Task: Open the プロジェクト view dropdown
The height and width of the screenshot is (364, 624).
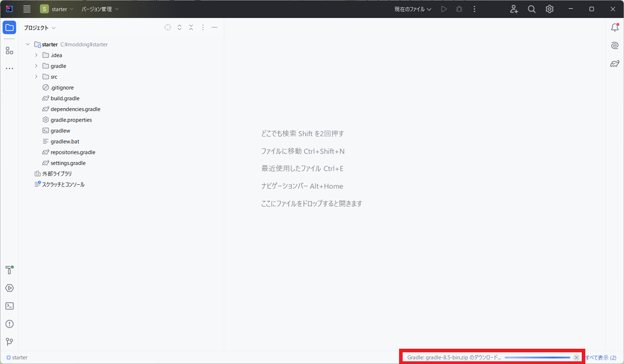Action: click(x=40, y=27)
